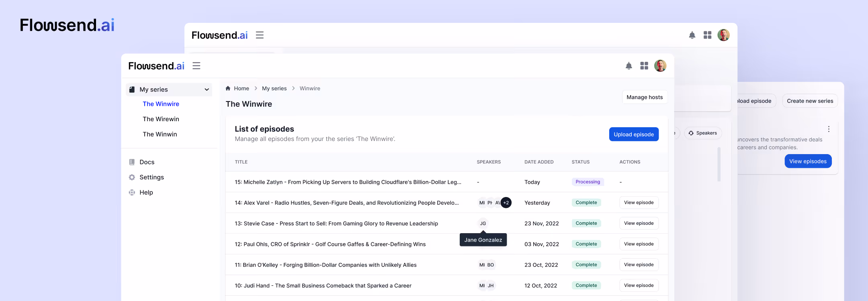The image size is (868, 301).
Task: Click JH speaker avatar on episode 10
Action: [491, 286]
